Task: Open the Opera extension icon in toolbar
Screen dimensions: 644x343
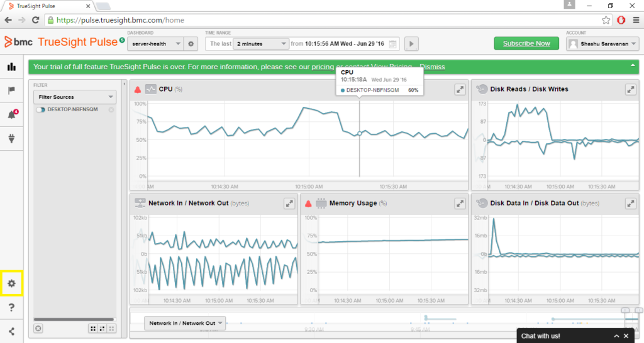Action: (x=621, y=20)
